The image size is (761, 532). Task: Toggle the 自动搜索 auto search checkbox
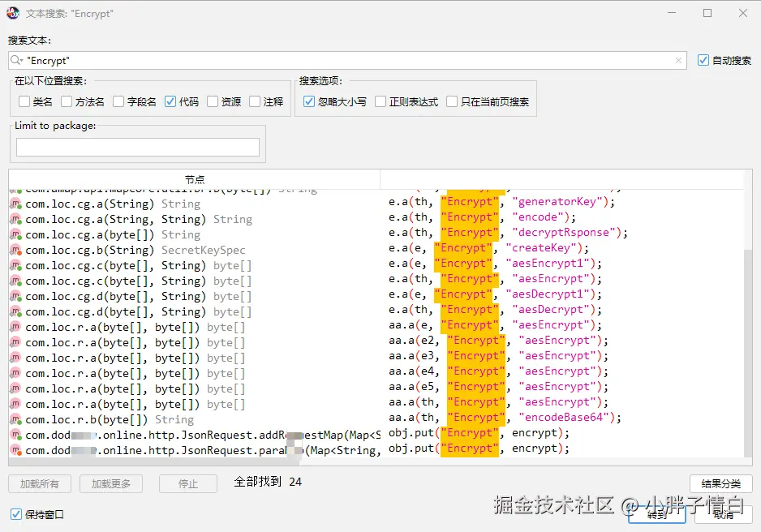pyautogui.click(x=703, y=60)
